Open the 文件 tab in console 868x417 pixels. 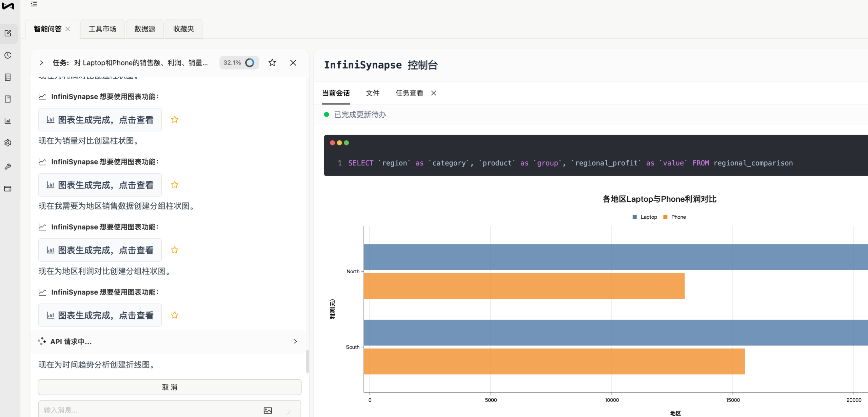(373, 93)
